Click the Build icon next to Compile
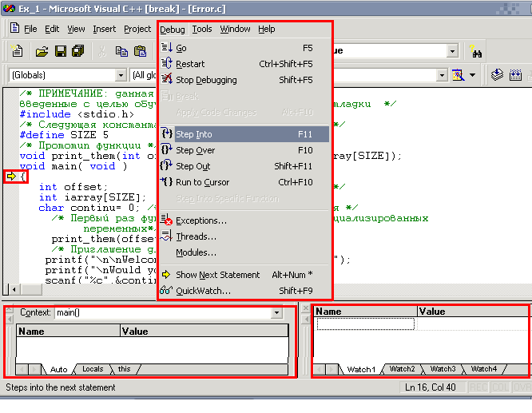Image resolution: width=532 pixels, height=413 pixels. point(515,74)
